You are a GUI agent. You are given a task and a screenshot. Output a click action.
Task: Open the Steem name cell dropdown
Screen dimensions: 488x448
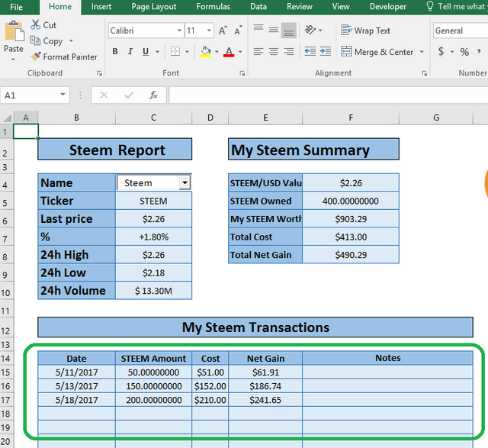(185, 182)
